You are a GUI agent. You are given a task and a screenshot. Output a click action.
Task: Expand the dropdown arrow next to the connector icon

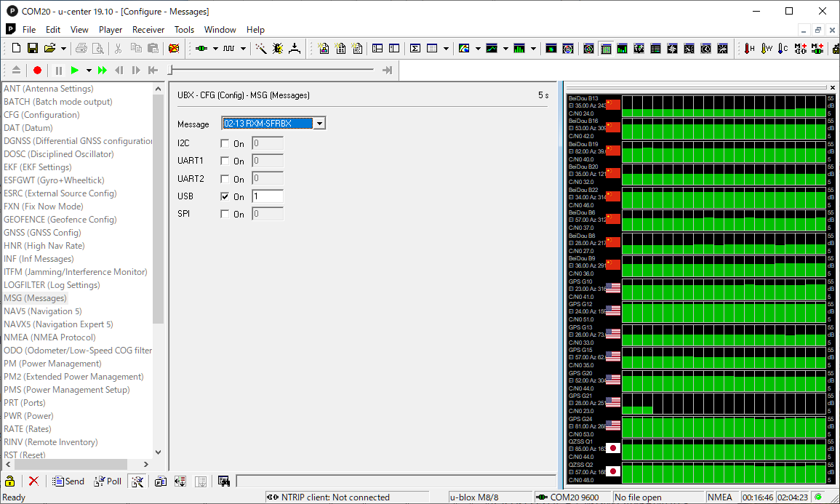click(215, 48)
